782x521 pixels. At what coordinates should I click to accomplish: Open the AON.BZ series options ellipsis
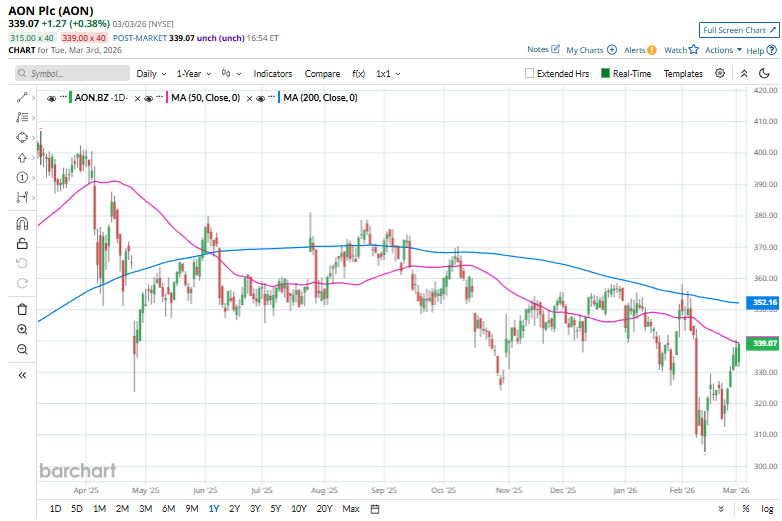(63, 97)
